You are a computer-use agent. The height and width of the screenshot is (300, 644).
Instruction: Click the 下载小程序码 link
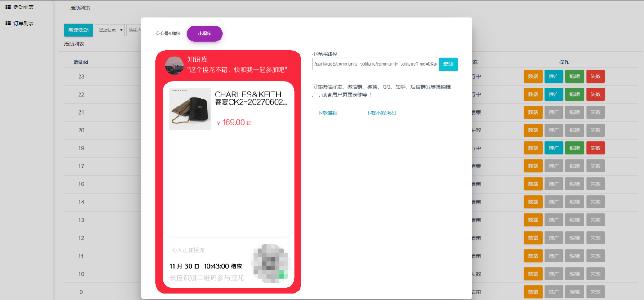tap(381, 113)
